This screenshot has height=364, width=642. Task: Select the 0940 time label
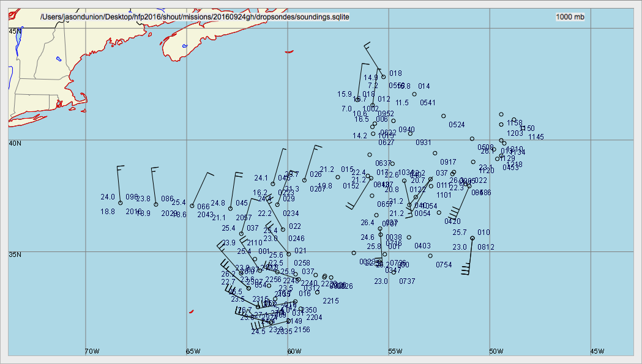406,130
